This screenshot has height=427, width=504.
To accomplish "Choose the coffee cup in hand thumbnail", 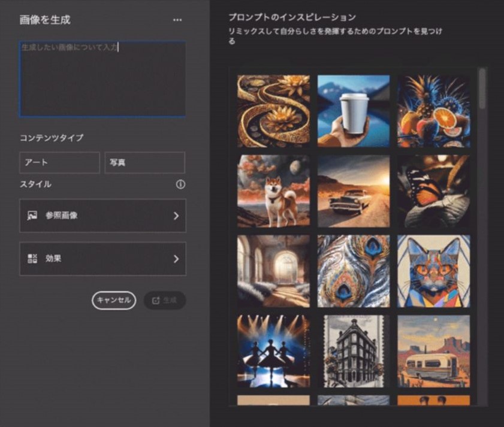I will [x=354, y=111].
